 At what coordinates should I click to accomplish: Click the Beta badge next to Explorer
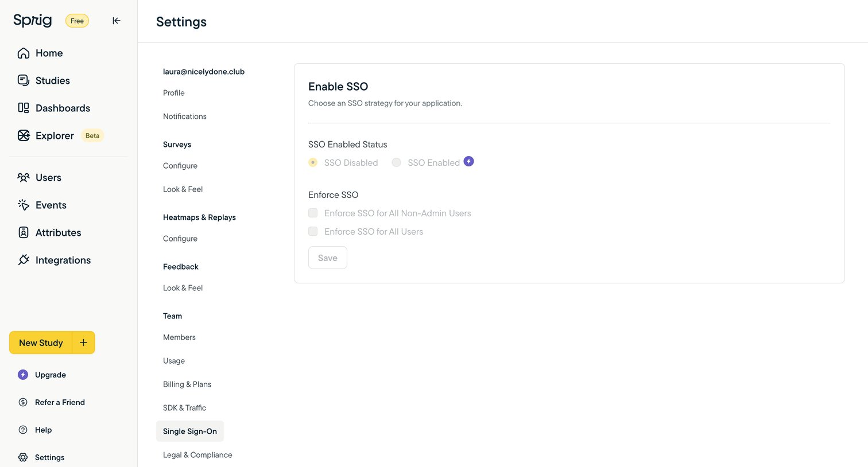point(92,135)
